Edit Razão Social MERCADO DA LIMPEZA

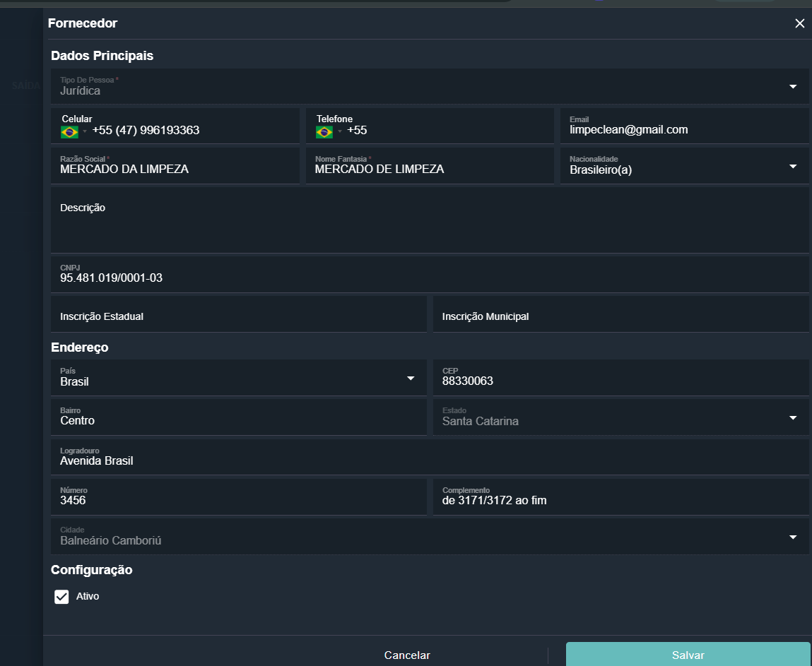click(175, 165)
